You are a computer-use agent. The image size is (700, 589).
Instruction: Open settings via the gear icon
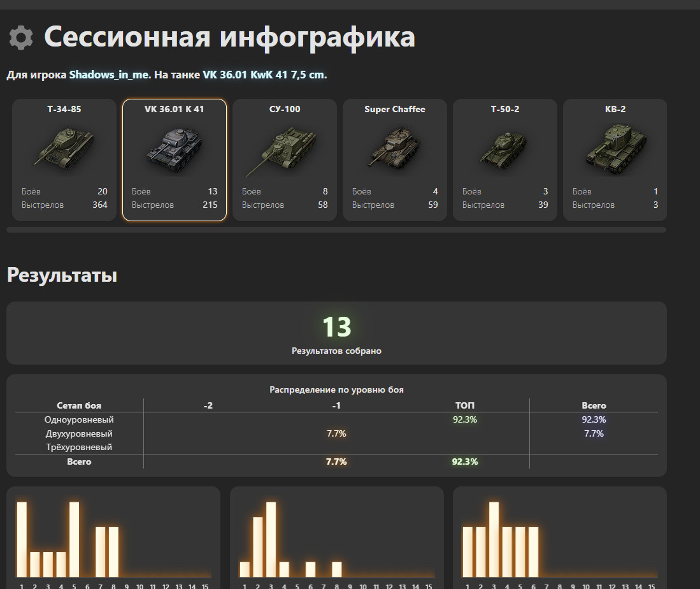coord(21,38)
